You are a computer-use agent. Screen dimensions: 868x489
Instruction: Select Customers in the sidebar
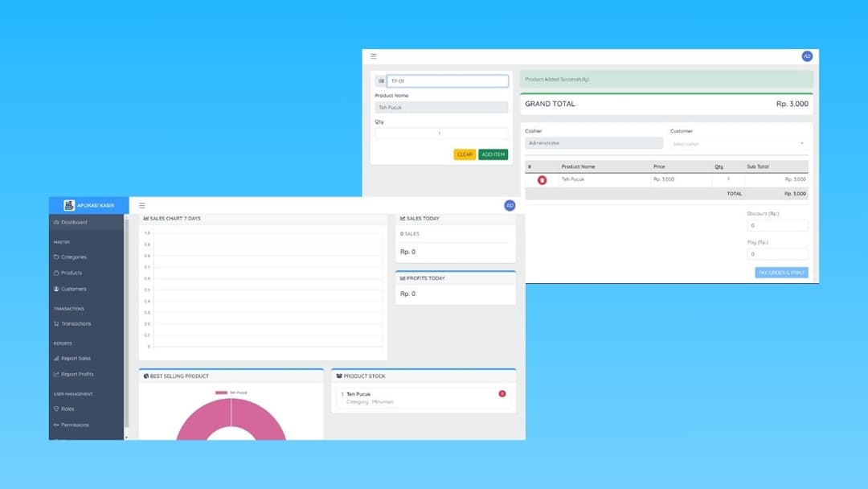tap(73, 289)
